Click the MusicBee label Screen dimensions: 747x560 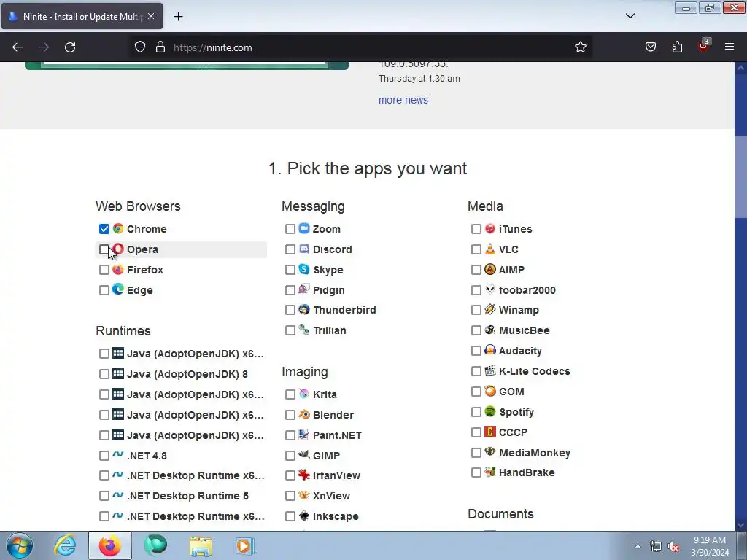(524, 330)
